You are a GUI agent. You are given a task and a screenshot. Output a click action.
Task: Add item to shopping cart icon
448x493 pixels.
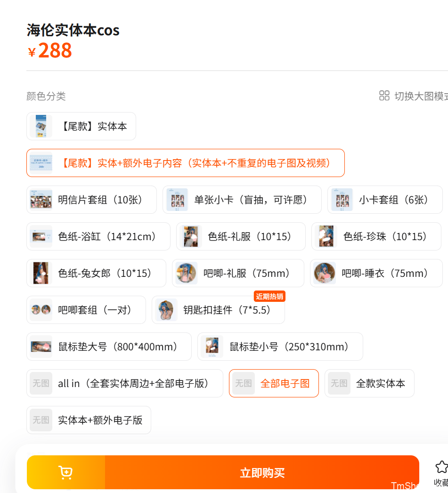[66, 472]
